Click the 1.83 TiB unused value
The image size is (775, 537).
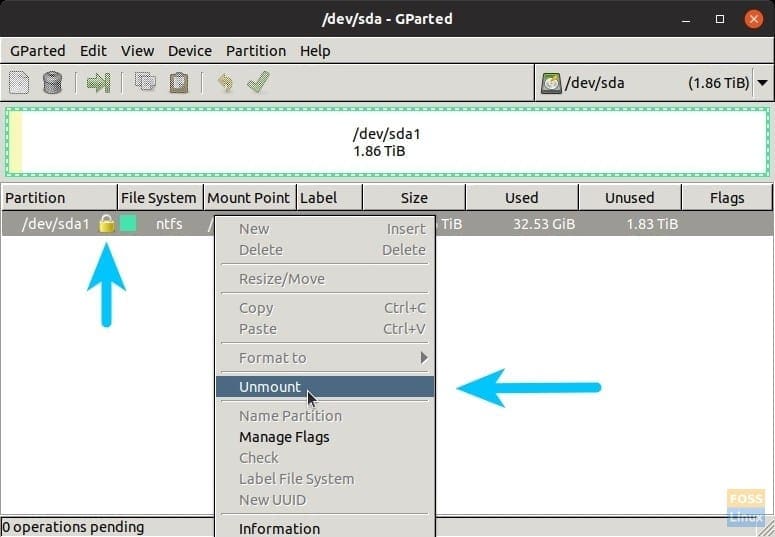[652, 224]
